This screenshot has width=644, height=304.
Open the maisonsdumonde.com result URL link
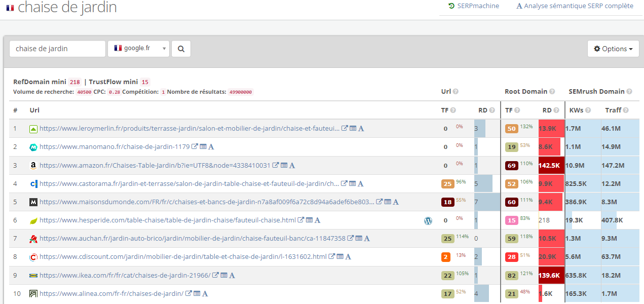(207, 202)
